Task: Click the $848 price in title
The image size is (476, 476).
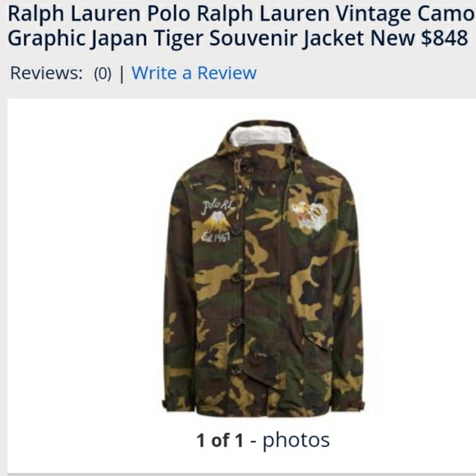Action: click(x=445, y=38)
